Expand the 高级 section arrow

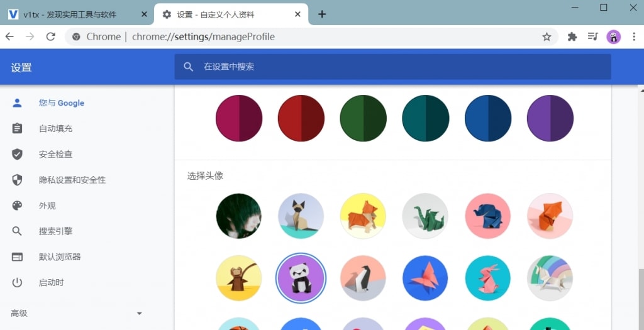(x=139, y=314)
